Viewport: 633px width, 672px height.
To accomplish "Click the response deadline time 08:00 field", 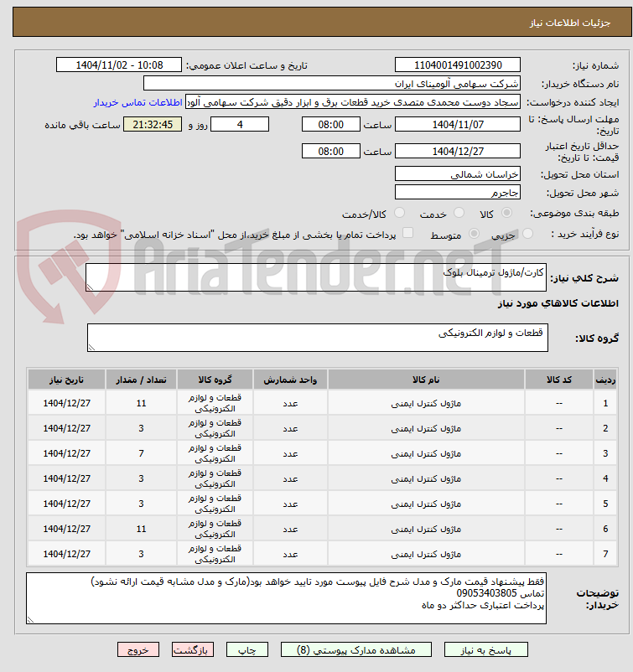I will click(330, 125).
